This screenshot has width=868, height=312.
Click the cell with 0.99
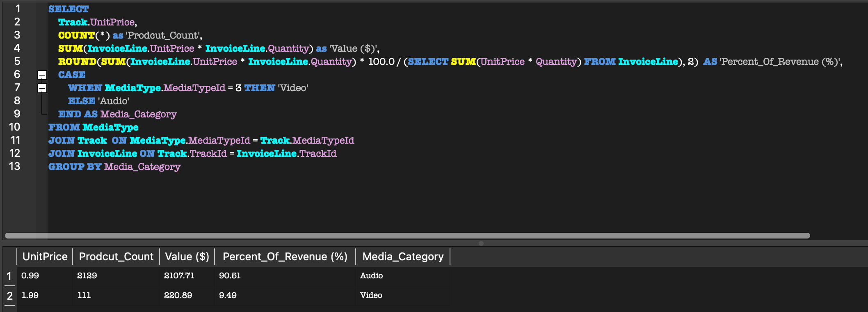click(x=45, y=276)
